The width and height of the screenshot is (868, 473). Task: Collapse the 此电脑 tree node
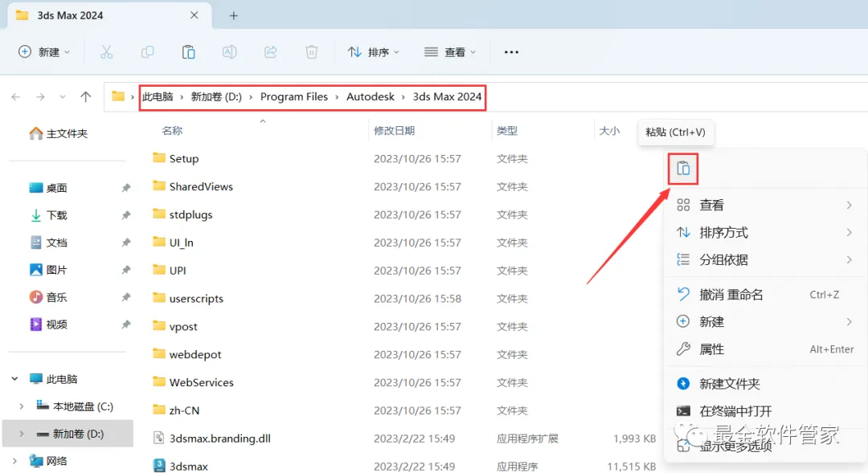(15, 379)
